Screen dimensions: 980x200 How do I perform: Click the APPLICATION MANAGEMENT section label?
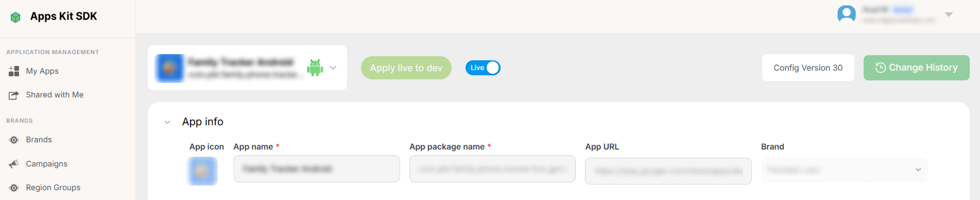tap(53, 52)
